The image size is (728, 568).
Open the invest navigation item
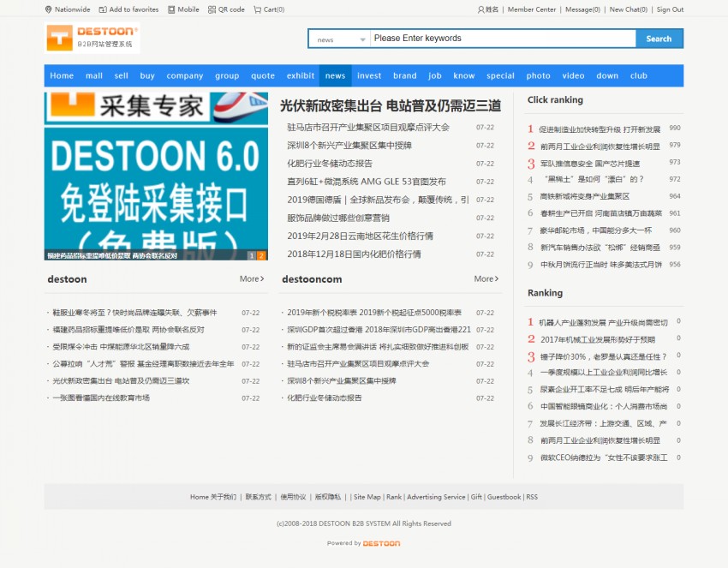pyautogui.click(x=369, y=75)
